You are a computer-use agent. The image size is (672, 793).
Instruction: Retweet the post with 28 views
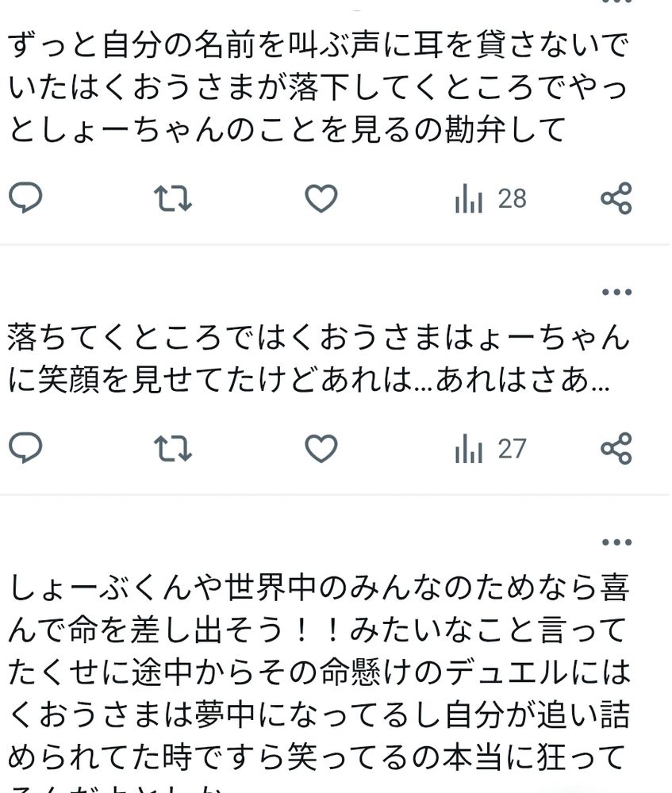click(x=172, y=198)
